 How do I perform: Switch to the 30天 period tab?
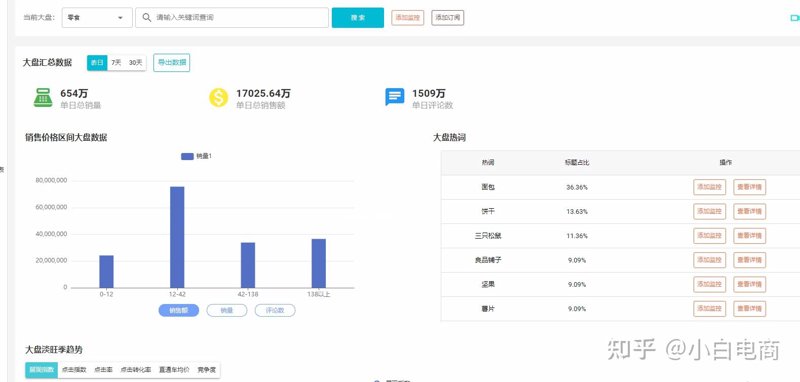pyautogui.click(x=136, y=63)
